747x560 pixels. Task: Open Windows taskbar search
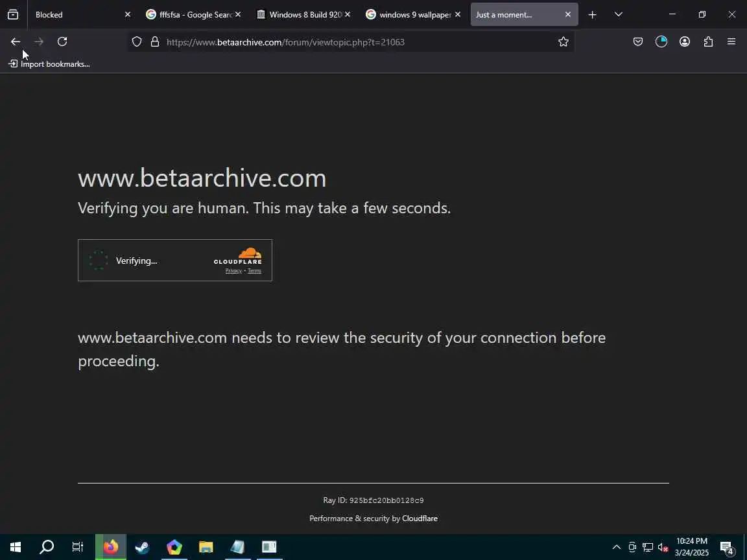[46, 547]
